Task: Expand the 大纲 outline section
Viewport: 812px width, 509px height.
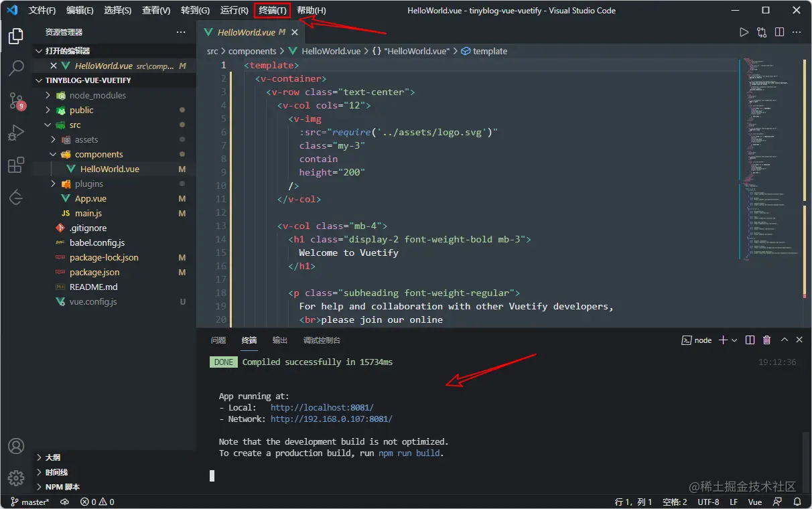Action: pyautogui.click(x=114, y=457)
